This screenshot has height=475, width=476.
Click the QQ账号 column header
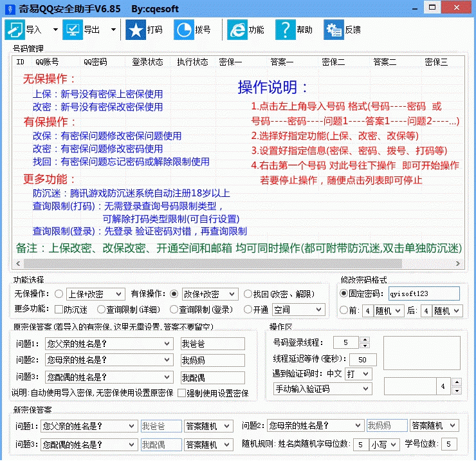click(47, 62)
